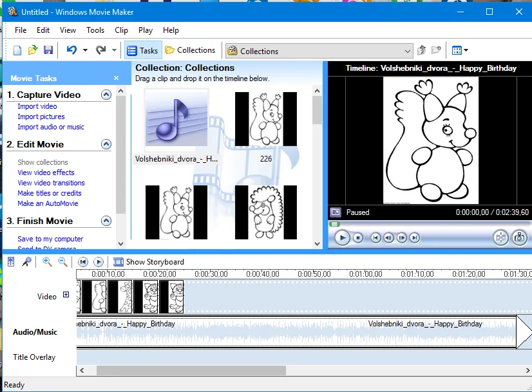Open the Clip menu
This screenshot has height=392, width=532.
pyautogui.click(x=121, y=30)
